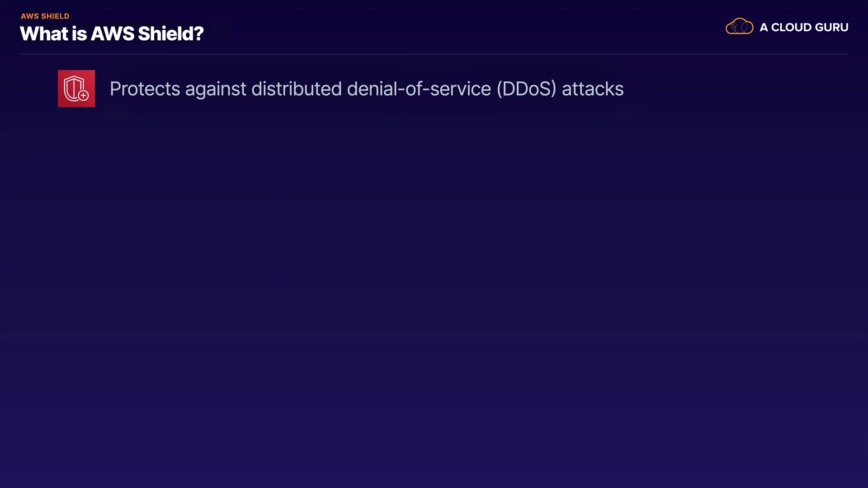Viewport: 868px width, 488px height.
Task: Click the word 'CLOUD' in the header
Action: [791, 28]
